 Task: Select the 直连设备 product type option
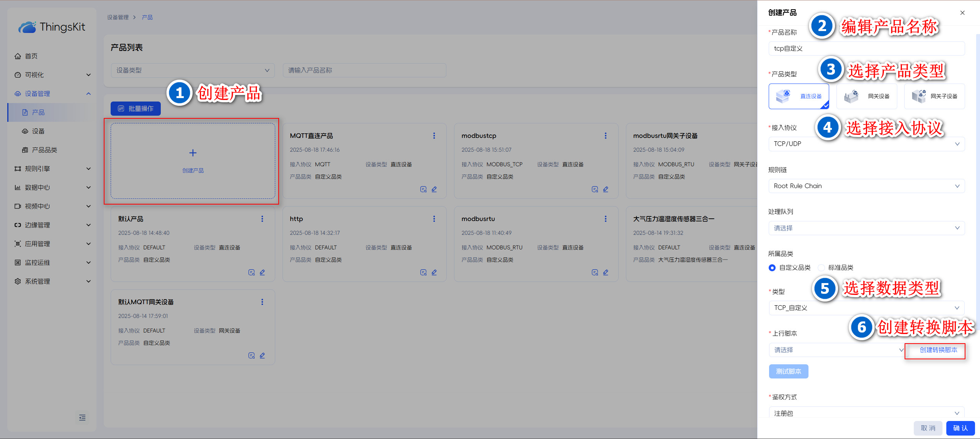point(799,96)
